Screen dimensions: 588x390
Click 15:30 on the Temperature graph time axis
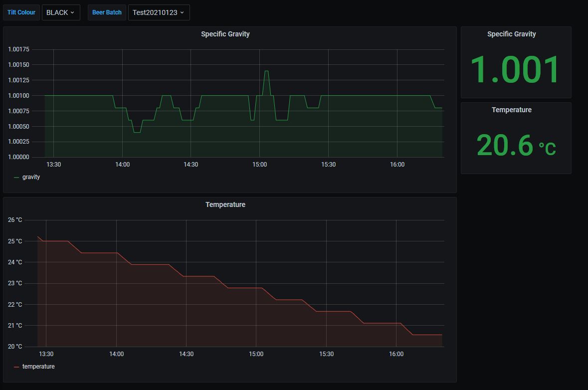[326, 354]
